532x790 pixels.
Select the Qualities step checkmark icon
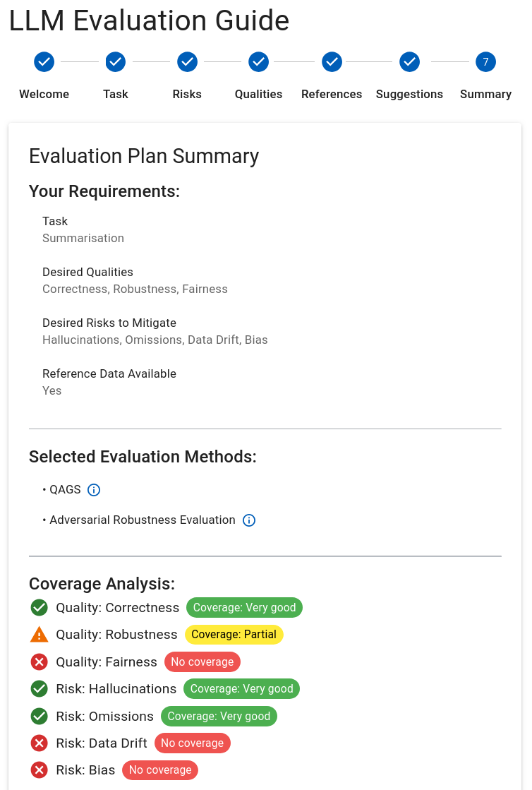tap(259, 62)
